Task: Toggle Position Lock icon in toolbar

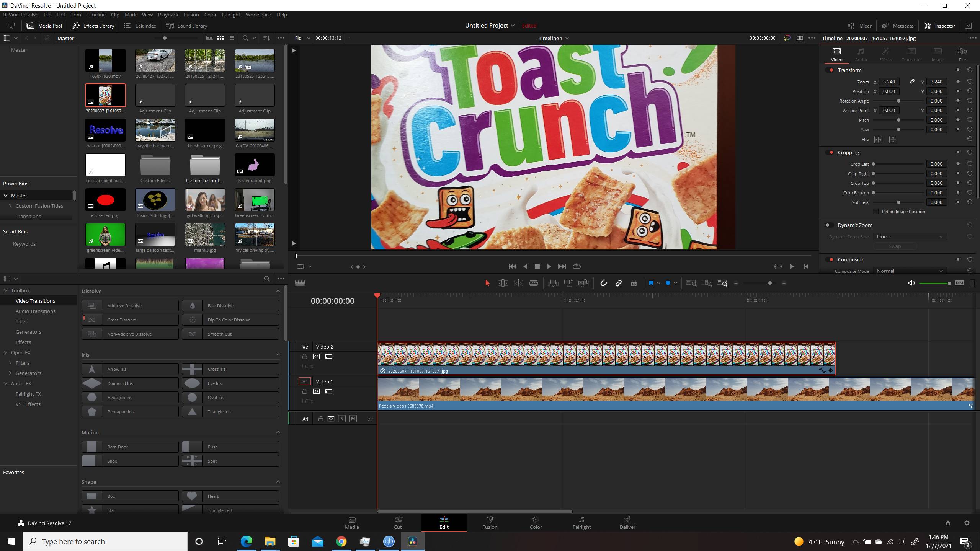Action: coord(634,283)
